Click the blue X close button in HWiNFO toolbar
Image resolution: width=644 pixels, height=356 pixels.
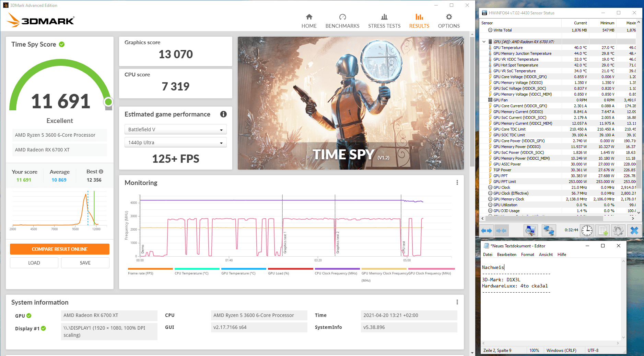point(634,231)
